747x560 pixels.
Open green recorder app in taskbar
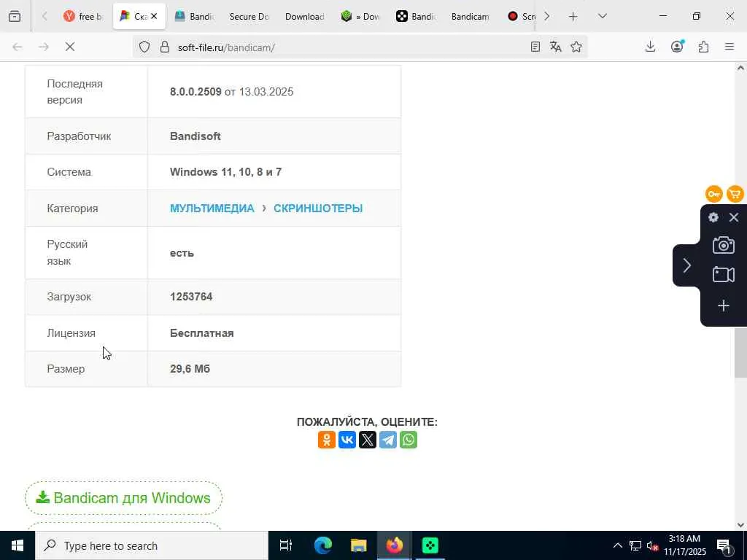point(430,545)
